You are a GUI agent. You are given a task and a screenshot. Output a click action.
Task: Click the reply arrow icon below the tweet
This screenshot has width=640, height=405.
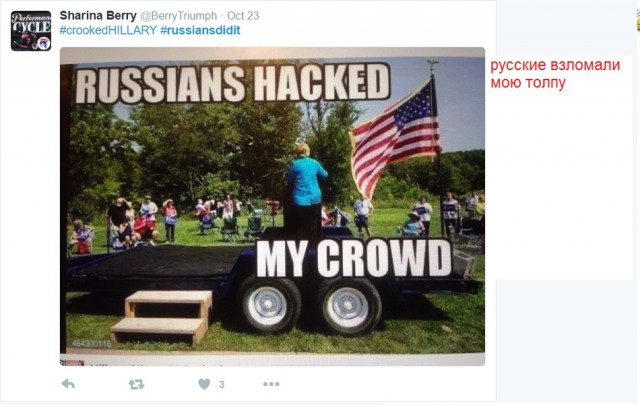[x=68, y=384]
